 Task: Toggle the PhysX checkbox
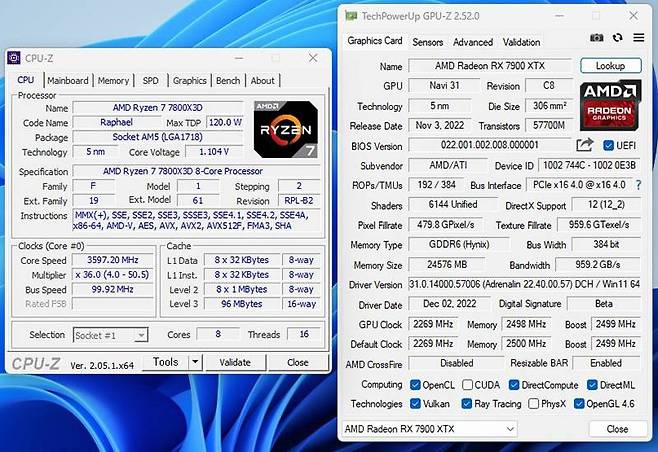coord(533,404)
